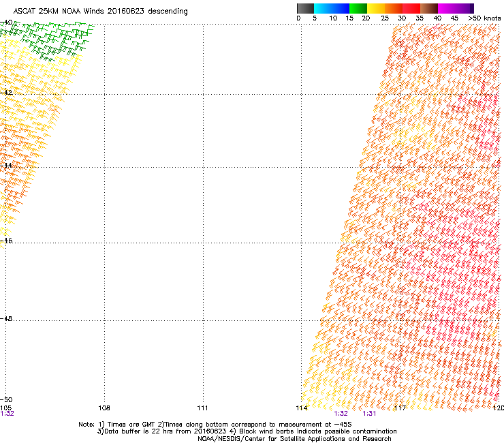
Task: Click the 'Times are GMT' note line
Action: [x=215, y=425]
